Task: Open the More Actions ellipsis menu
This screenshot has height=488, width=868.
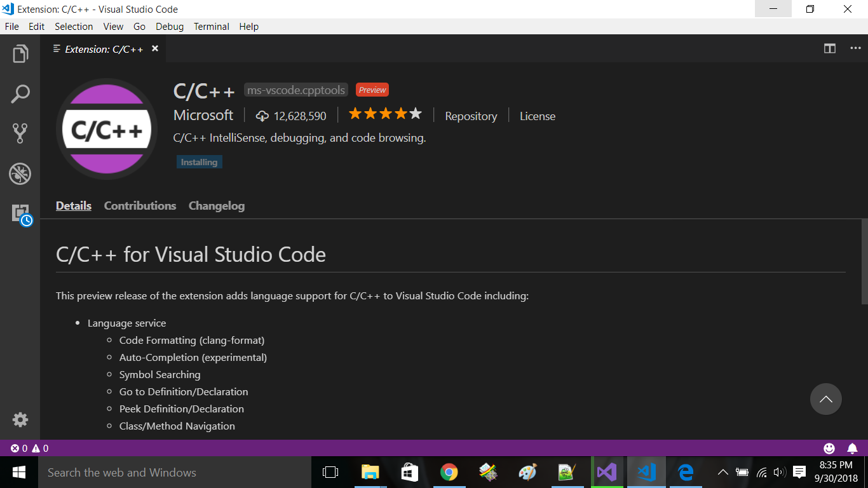Action: pos(855,49)
